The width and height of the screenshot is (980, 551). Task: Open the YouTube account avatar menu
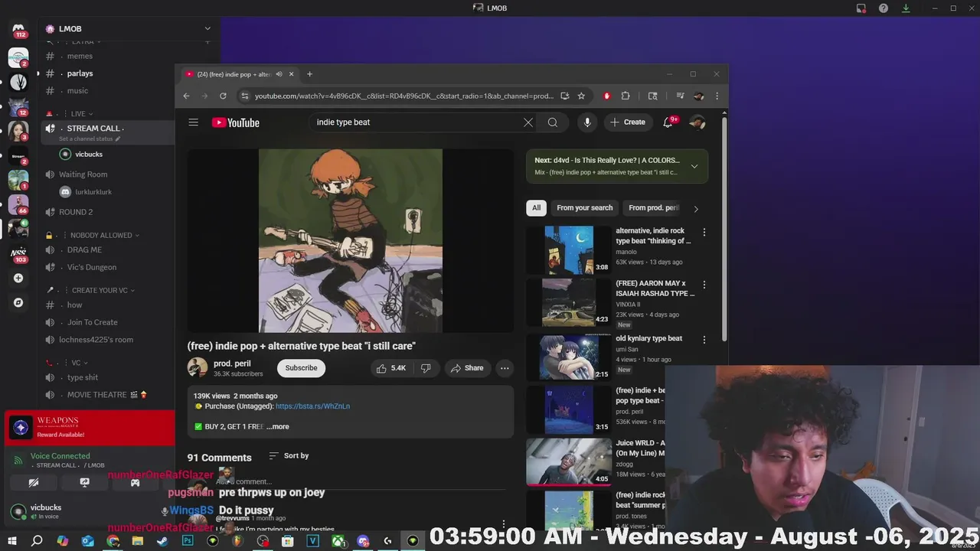pyautogui.click(x=697, y=122)
